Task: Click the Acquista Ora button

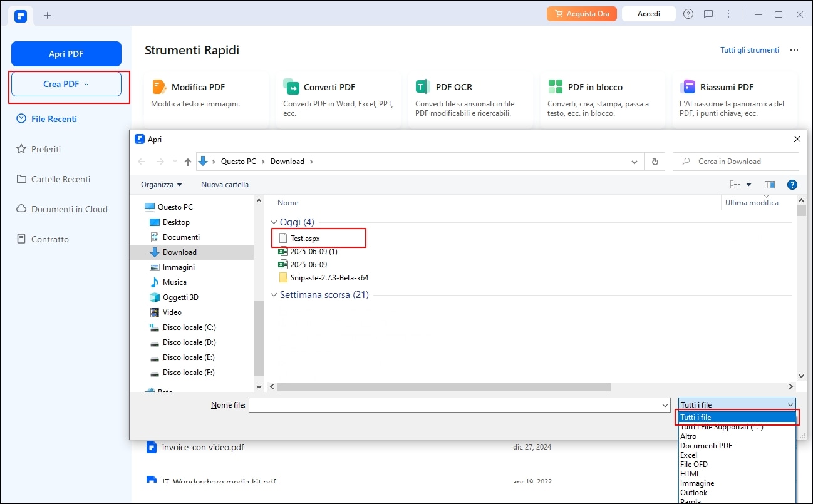Action: (x=582, y=14)
